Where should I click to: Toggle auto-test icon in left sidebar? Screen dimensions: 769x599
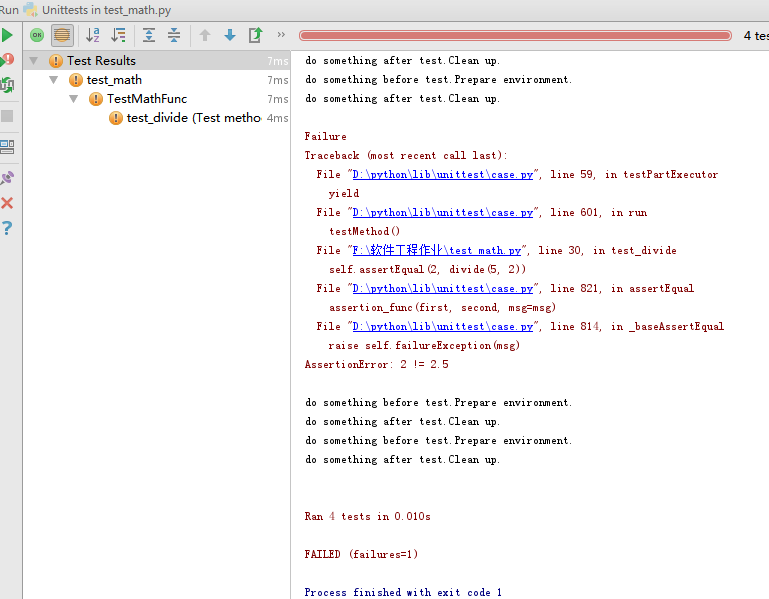(7, 85)
